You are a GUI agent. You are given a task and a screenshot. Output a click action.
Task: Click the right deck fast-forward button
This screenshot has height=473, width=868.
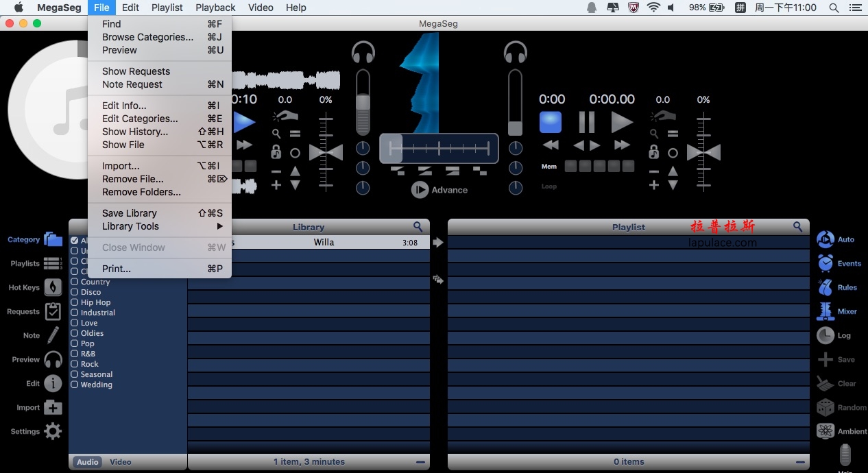[622, 145]
